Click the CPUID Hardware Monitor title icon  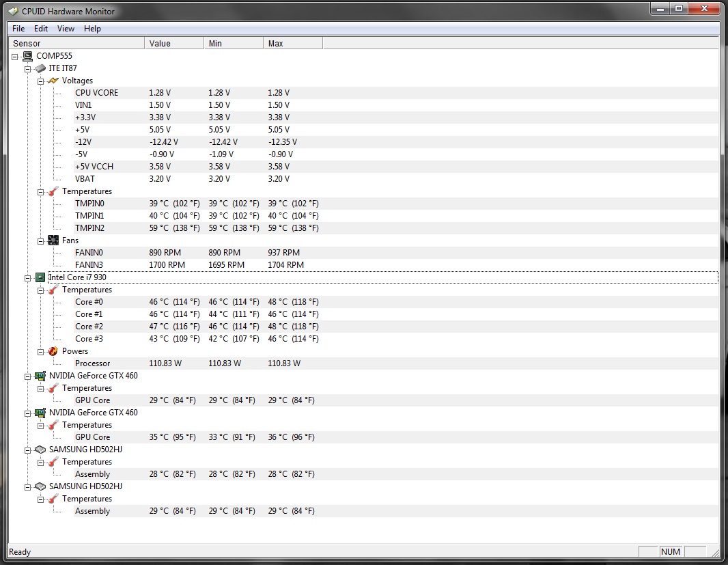click(14, 11)
